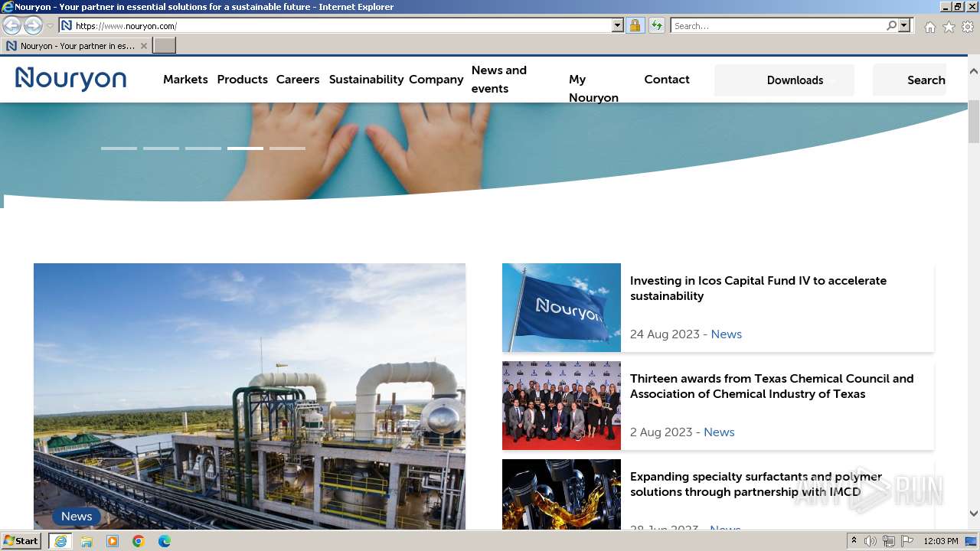Click the network tray icon
Screen dimensions: 980x551
(x=889, y=541)
